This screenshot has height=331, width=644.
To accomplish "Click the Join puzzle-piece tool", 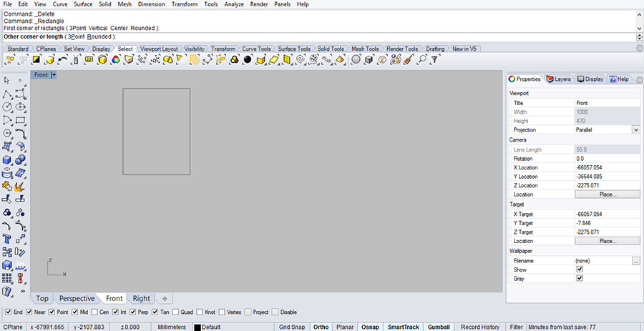I will point(6,187).
